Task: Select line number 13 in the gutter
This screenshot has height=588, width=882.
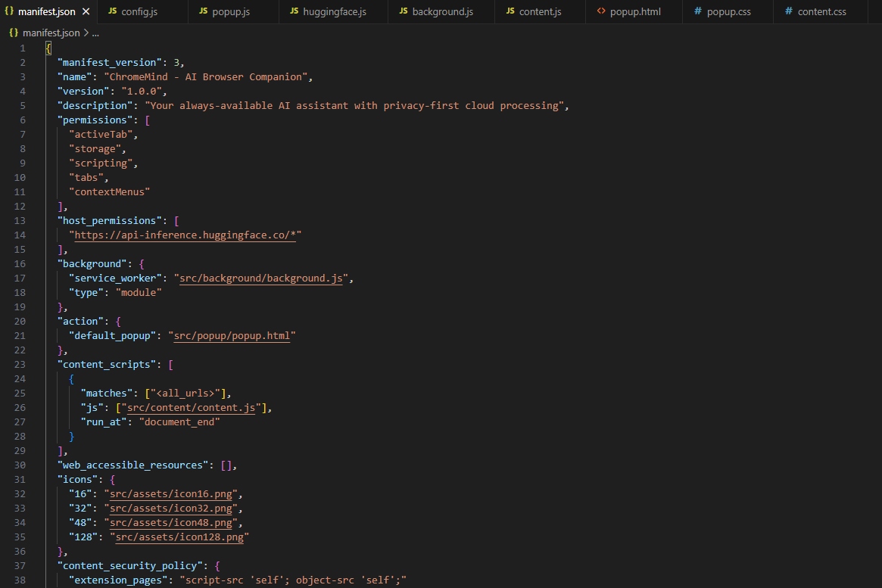Action: click(x=20, y=221)
